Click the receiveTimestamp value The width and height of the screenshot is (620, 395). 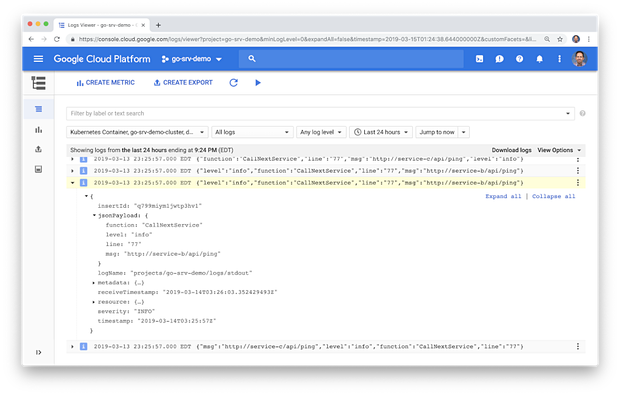click(220, 292)
